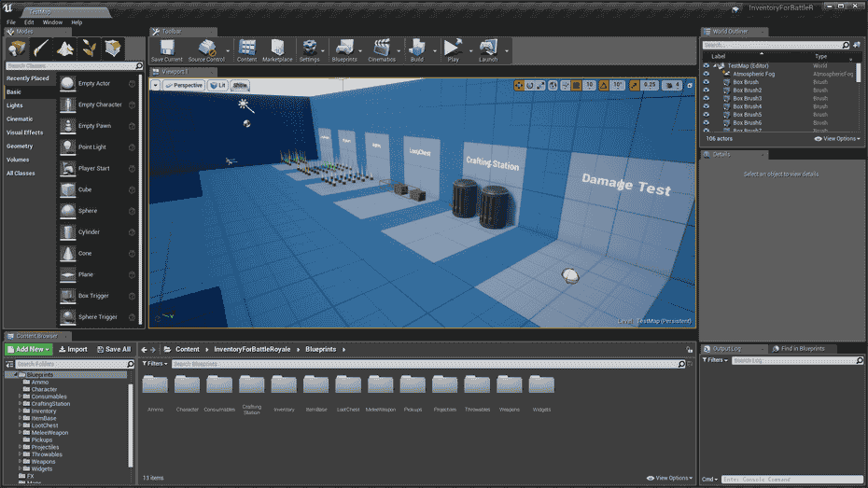Open the Cmd console dropdown
The image size is (868, 488).
click(x=709, y=480)
